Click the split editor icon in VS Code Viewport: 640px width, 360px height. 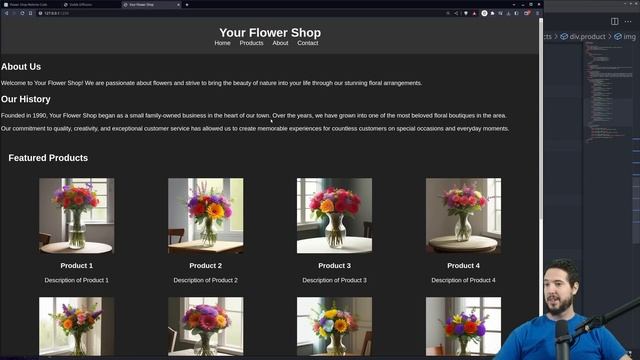tap(614, 21)
